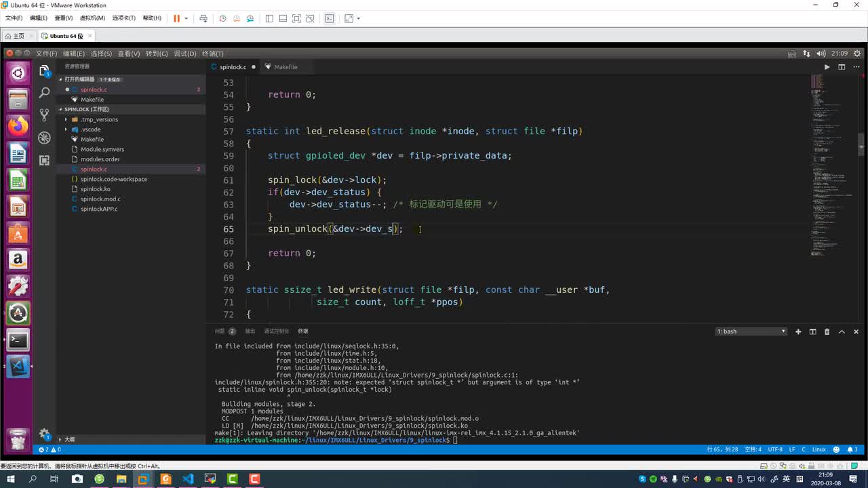
Task: Open notifications bell in status bar
Action: click(x=852, y=449)
